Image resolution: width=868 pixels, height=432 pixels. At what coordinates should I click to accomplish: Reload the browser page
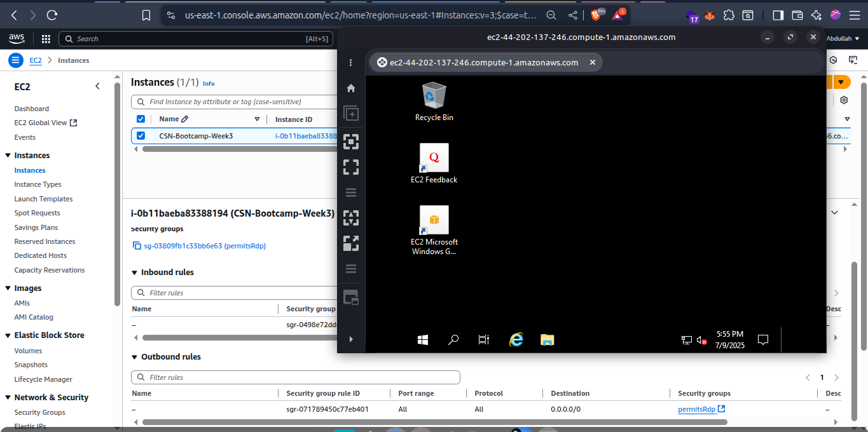(52, 15)
